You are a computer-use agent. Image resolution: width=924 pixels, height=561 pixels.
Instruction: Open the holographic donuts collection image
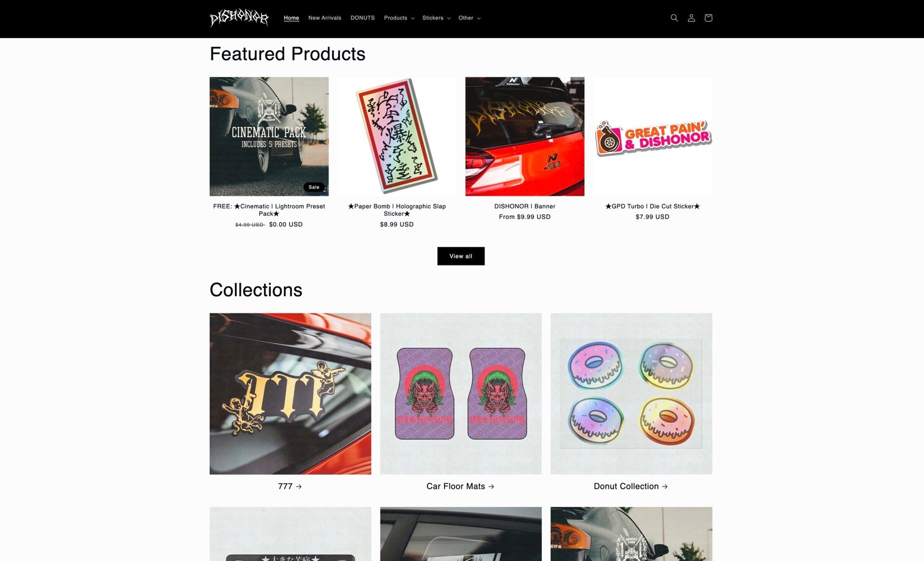[x=631, y=394]
